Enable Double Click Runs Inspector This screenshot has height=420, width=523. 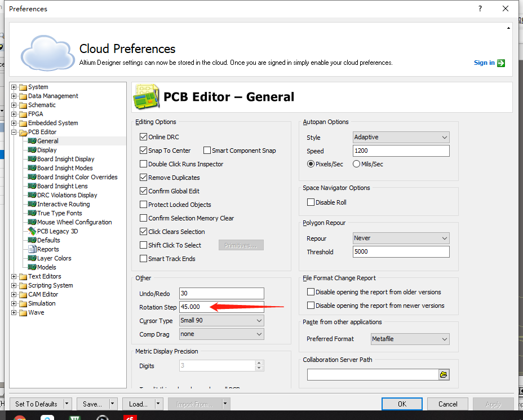143,164
